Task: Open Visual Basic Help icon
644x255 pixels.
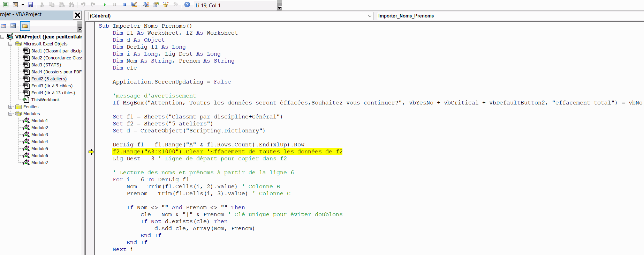Action: tap(187, 5)
